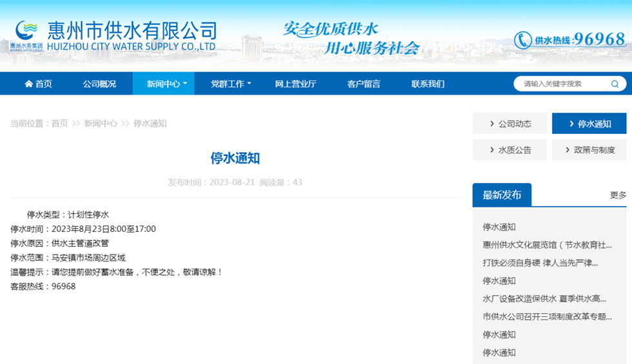The image size is (632, 364).
Task: Select the 停水通知 sidebar category button
Action: 589,124
